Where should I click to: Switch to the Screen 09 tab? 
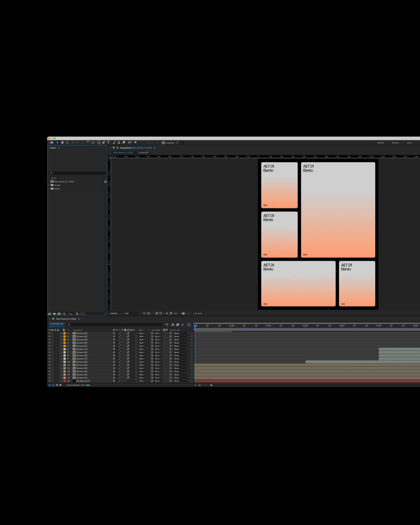[144, 152]
